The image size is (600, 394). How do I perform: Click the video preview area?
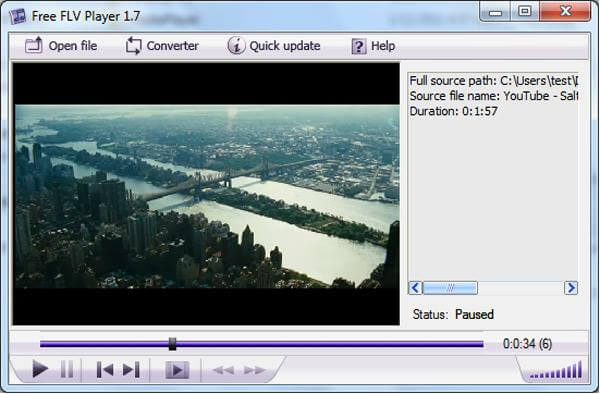click(x=206, y=194)
